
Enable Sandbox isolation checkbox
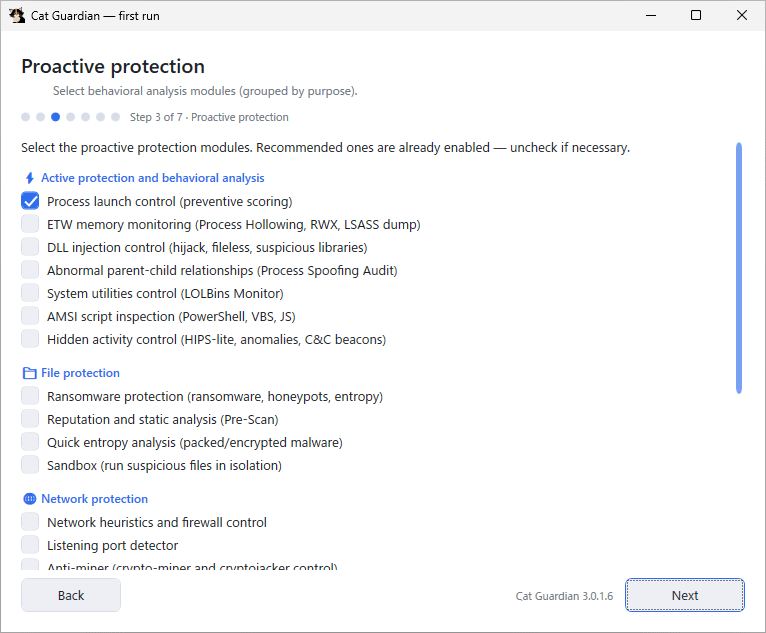[30, 465]
